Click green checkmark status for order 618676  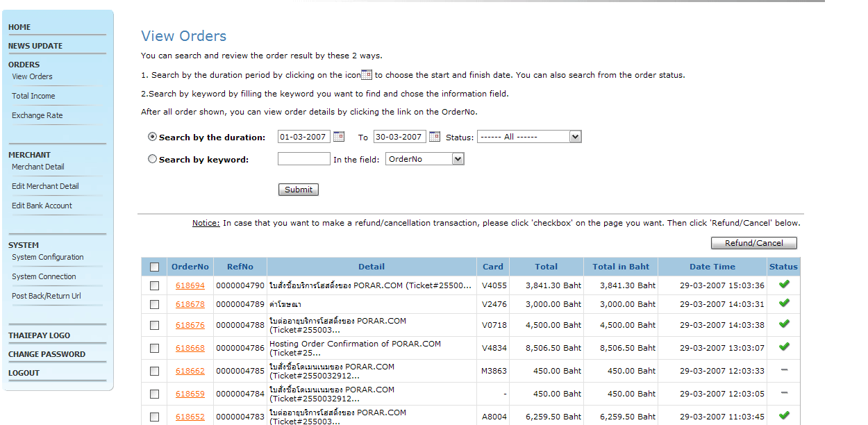click(x=784, y=324)
